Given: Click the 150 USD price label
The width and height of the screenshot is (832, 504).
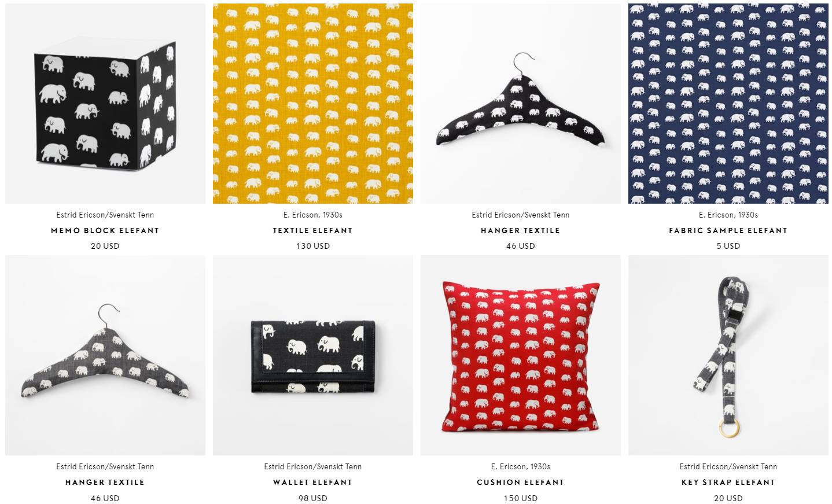Looking at the screenshot, I should [x=521, y=498].
